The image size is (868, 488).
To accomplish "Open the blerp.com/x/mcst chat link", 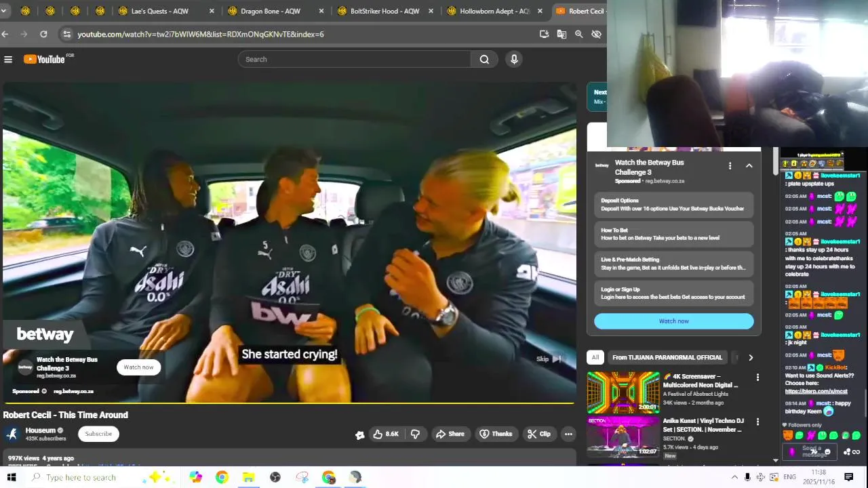I will pos(816,391).
